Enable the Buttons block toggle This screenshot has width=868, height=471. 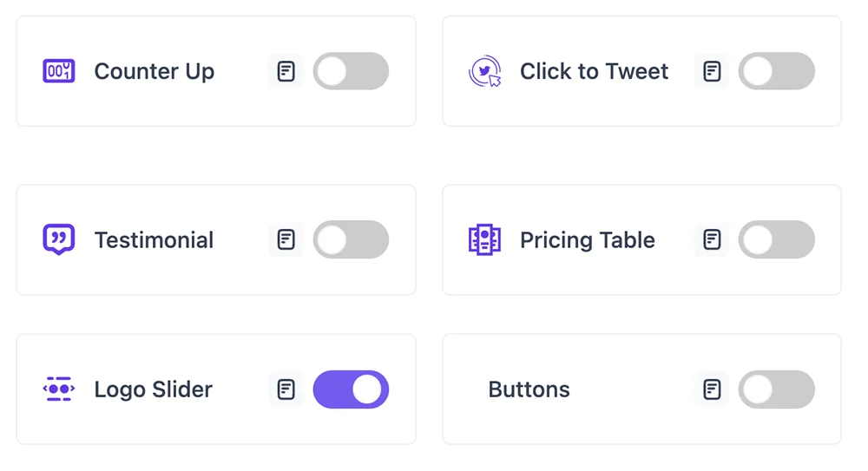pos(777,389)
